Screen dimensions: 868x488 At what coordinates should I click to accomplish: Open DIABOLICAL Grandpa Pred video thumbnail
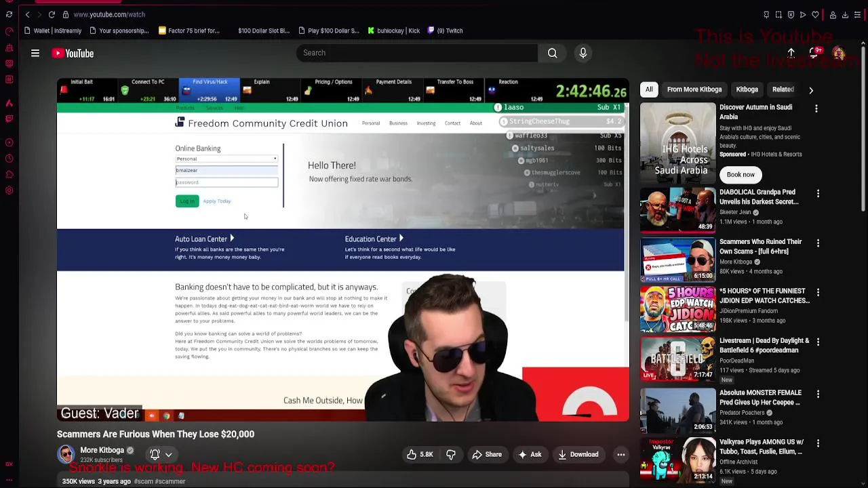tap(677, 209)
